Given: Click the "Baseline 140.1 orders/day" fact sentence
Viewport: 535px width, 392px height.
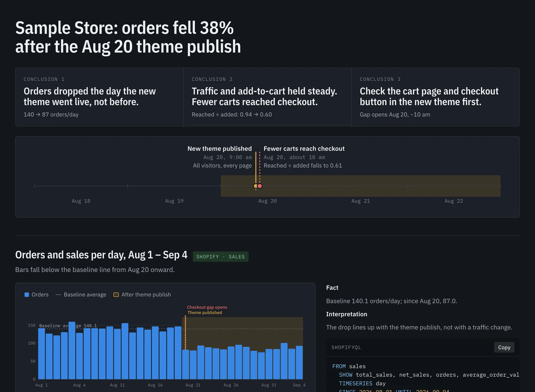Looking at the screenshot, I should [x=392, y=301].
